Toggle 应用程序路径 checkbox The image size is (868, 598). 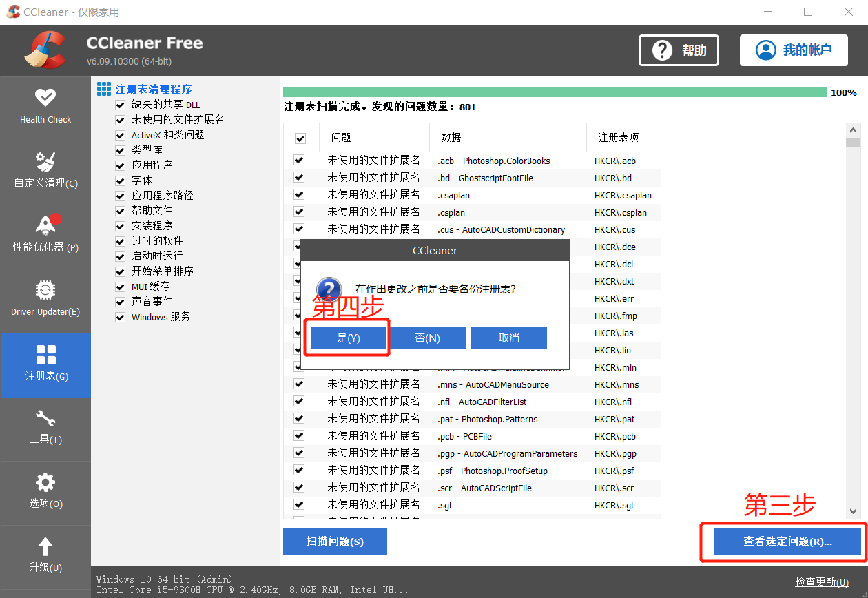120,196
